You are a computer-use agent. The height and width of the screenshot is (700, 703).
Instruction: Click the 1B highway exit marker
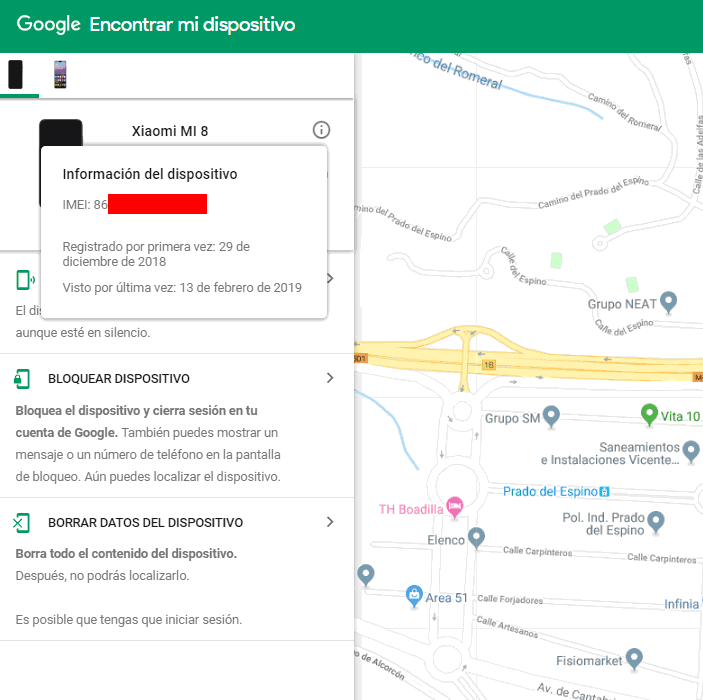489,365
